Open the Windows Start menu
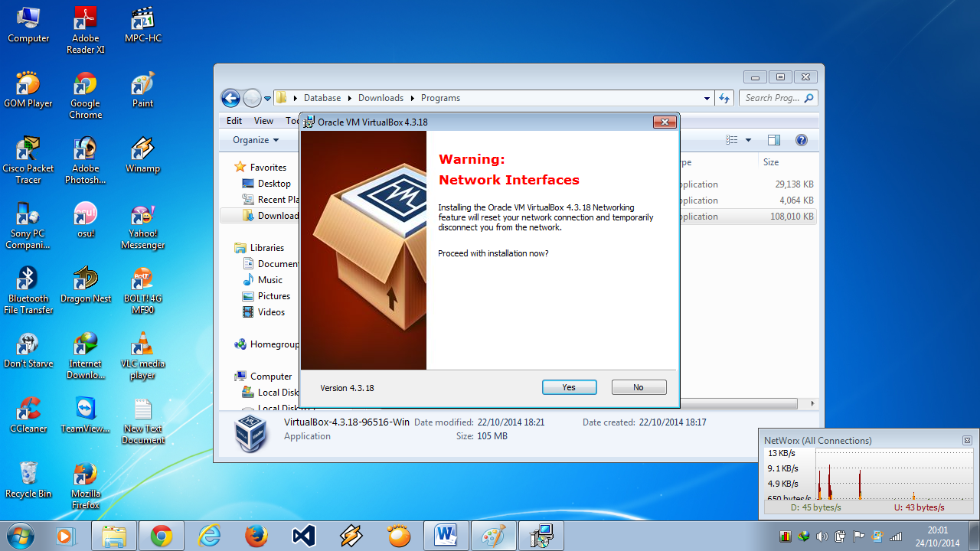 21,536
